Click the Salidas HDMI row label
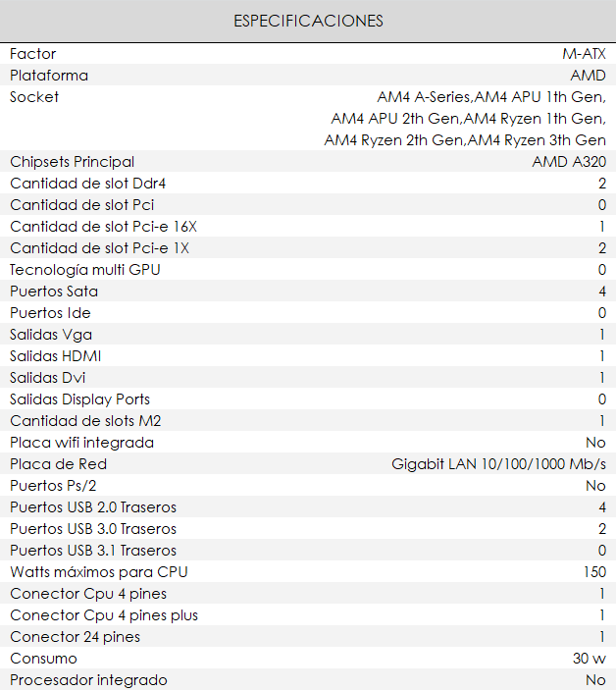The image size is (616, 691). pos(56,356)
